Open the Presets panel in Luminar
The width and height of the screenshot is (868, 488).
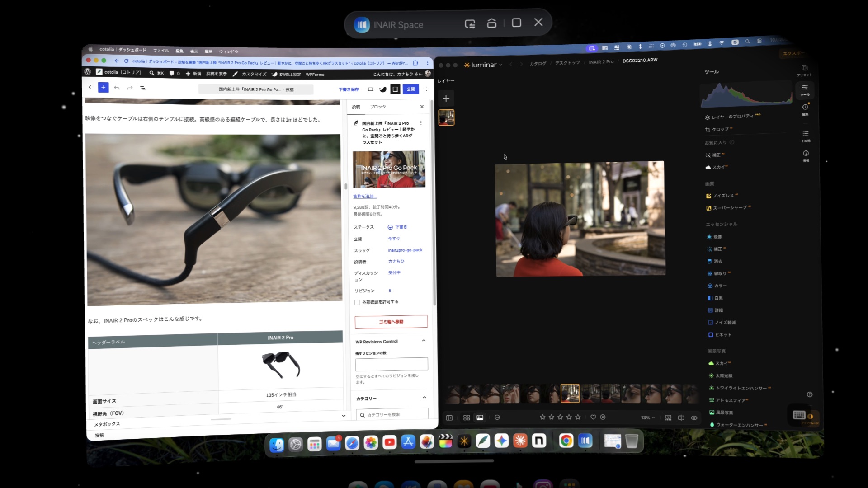(x=804, y=70)
